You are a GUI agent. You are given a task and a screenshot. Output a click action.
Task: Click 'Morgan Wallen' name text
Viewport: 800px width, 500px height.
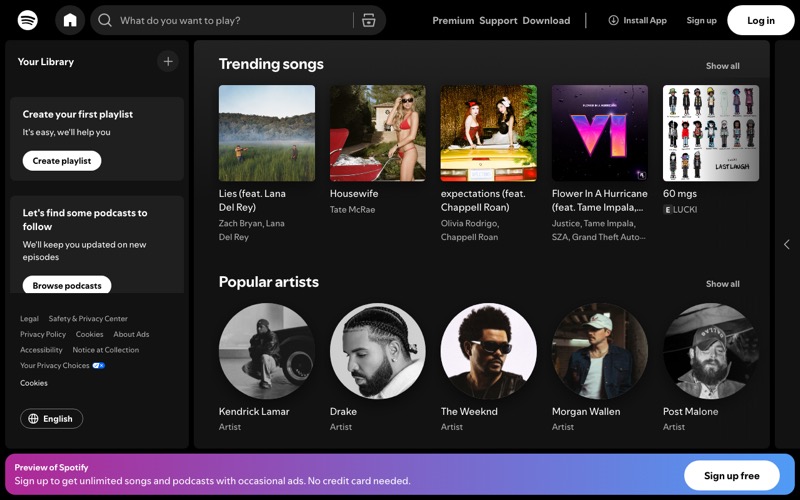[x=586, y=412]
